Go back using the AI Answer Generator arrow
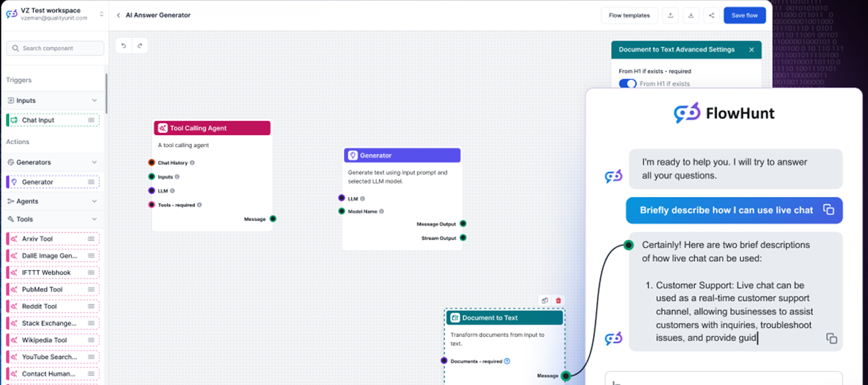The width and height of the screenshot is (868, 385). pos(118,14)
